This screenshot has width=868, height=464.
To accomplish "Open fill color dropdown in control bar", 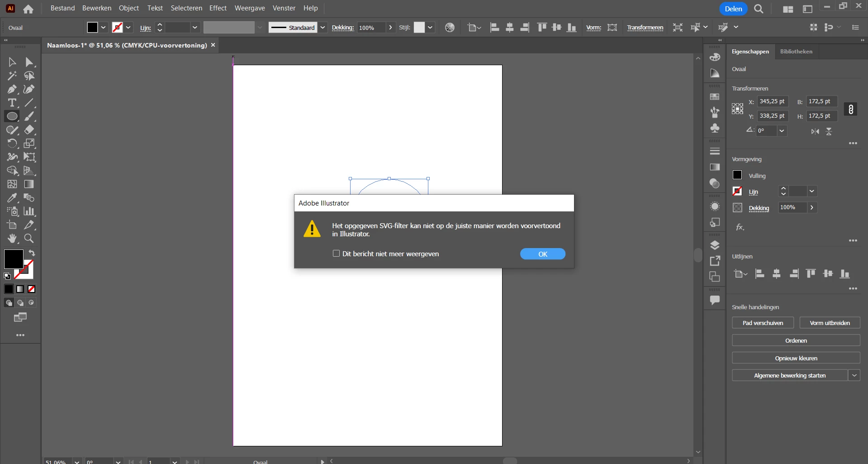I will 103,28.
